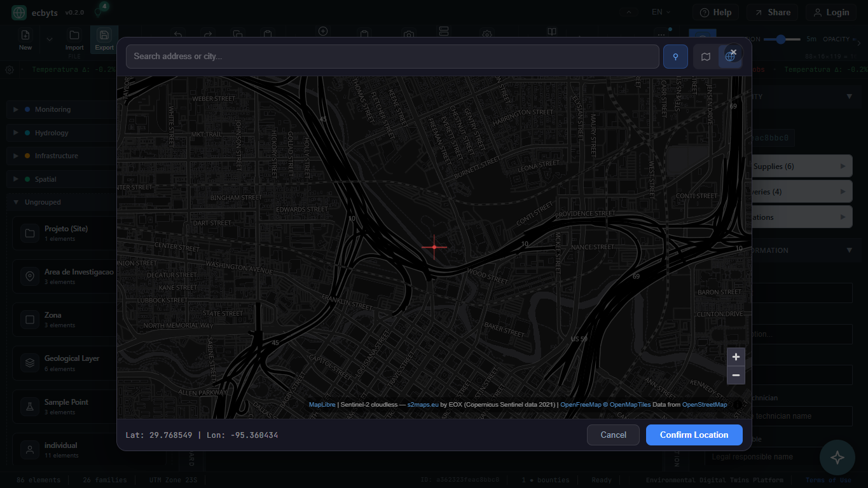Open the Help menu
This screenshot has height=488, width=868.
click(715, 12)
